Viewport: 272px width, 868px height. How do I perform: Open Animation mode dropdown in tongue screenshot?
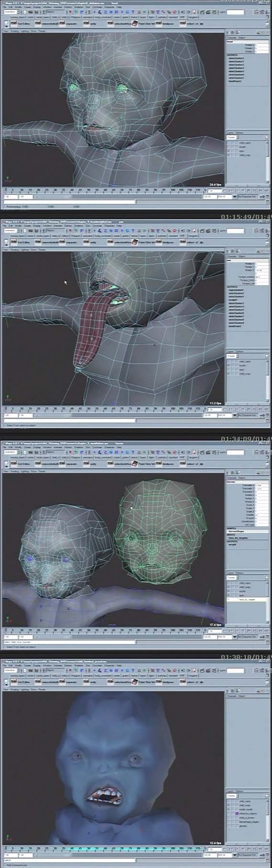(x=12, y=231)
